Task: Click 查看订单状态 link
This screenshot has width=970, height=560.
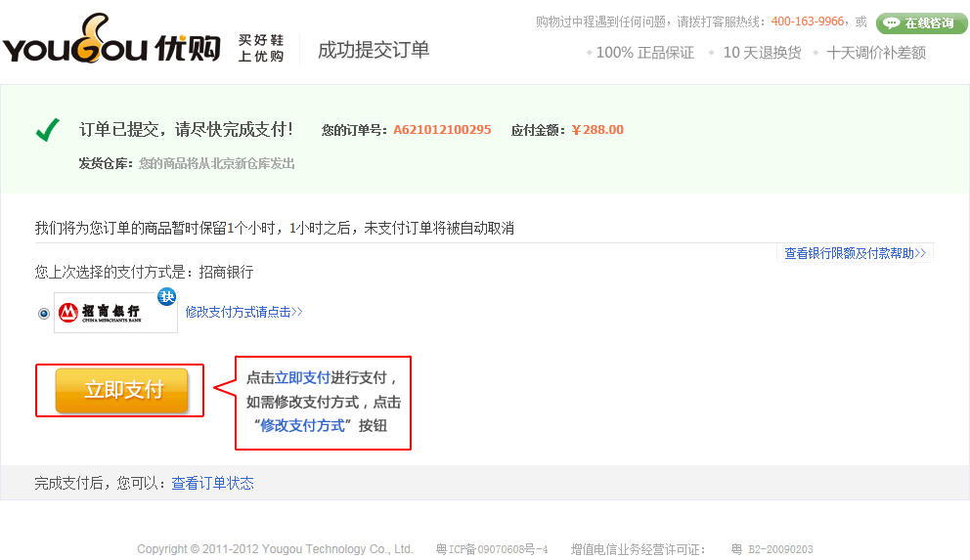Action: click(x=212, y=483)
